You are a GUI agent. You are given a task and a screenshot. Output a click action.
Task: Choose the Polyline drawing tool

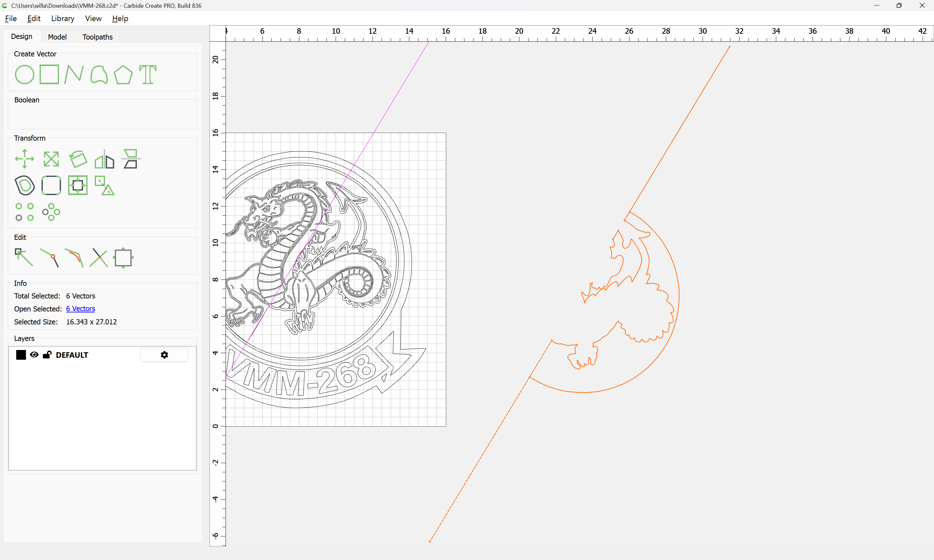coord(74,74)
